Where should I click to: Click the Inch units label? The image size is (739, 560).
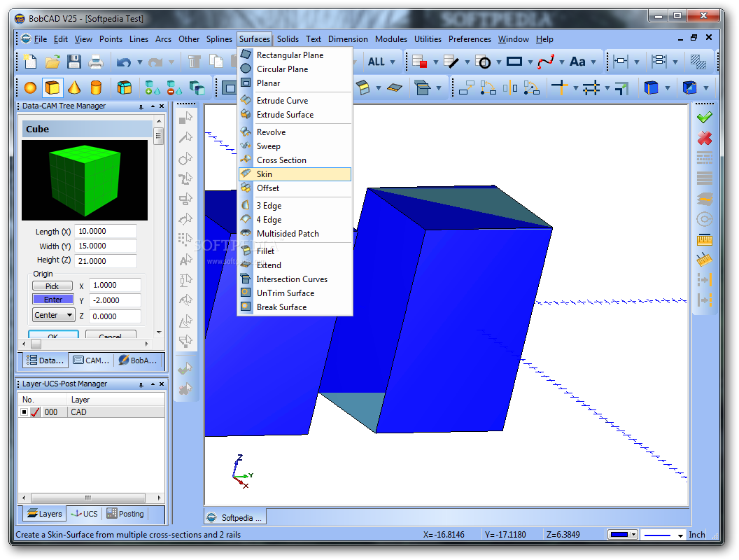point(697,535)
